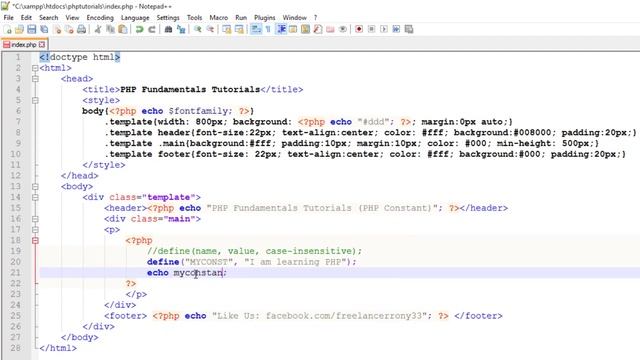This screenshot has height=360, width=640.
Task: Open the Settings menu
Action: [168, 18]
